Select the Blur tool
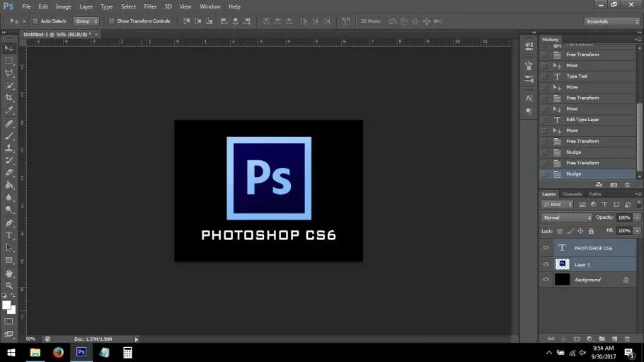Image resolution: width=644 pixels, height=362 pixels. click(8, 198)
